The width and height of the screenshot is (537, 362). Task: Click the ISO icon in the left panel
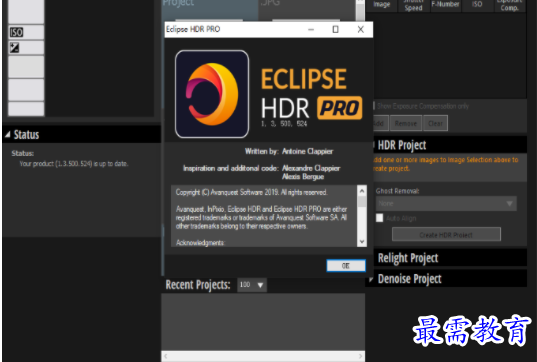coord(16,33)
